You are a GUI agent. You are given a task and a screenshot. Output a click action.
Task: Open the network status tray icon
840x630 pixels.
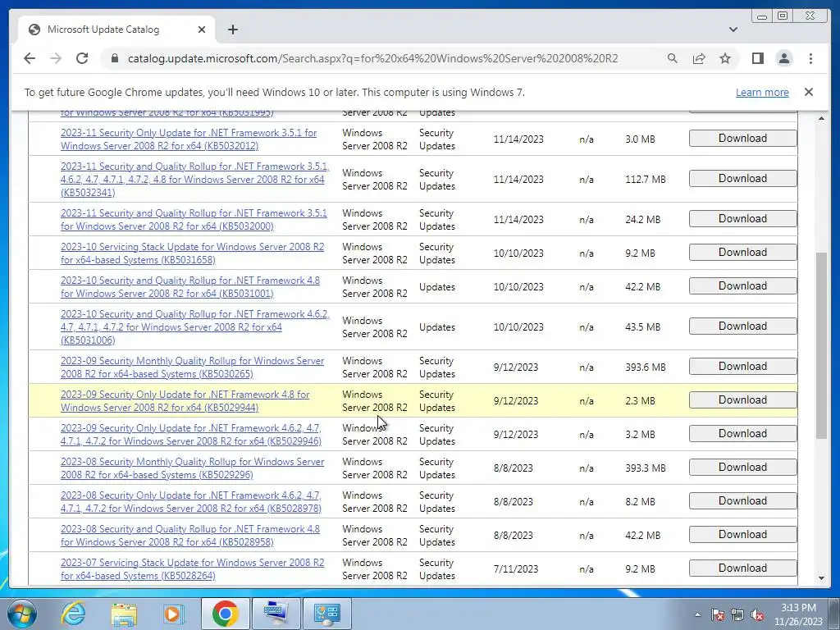(x=737, y=614)
